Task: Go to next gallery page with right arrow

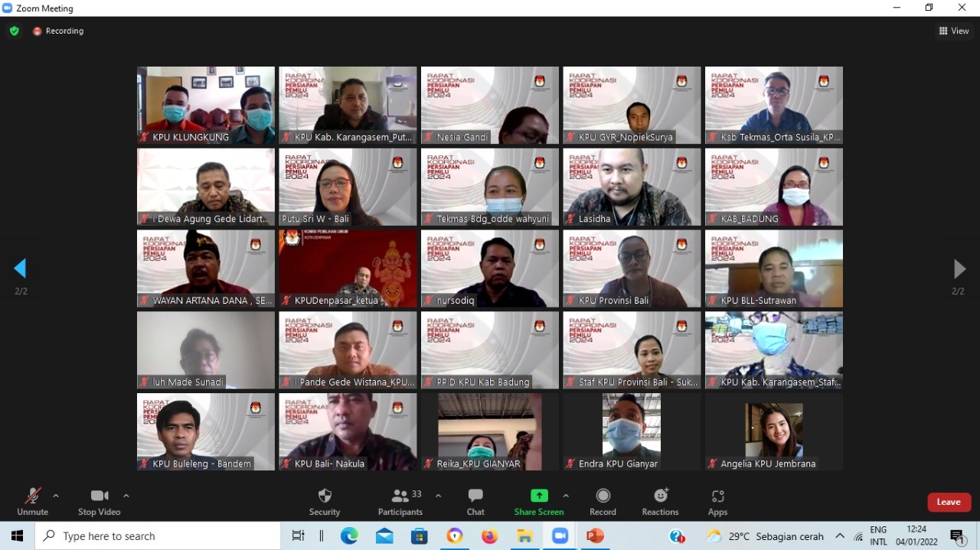Action: (x=959, y=268)
